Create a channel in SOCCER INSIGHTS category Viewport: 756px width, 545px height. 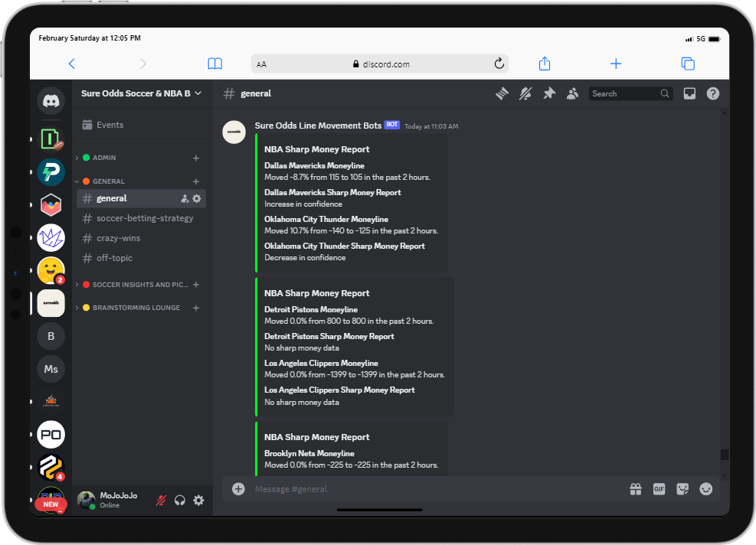point(196,285)
